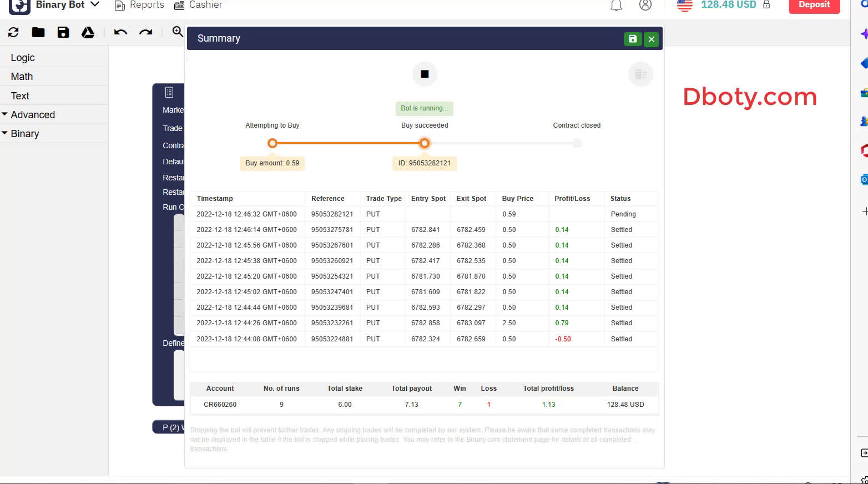Click the greyed-out summary toggle icon
868x484 pixels.
click(640, 74)
